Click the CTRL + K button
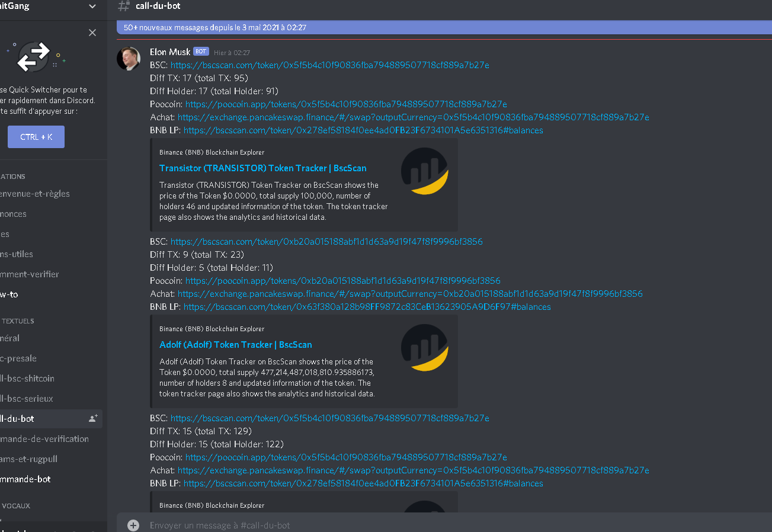 click(x=36, y=137)
